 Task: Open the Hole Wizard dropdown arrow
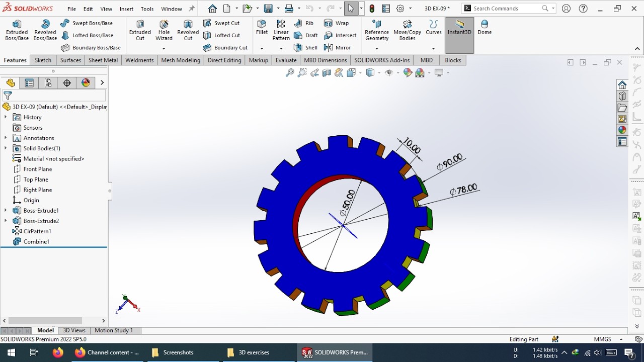click(164, 49)
